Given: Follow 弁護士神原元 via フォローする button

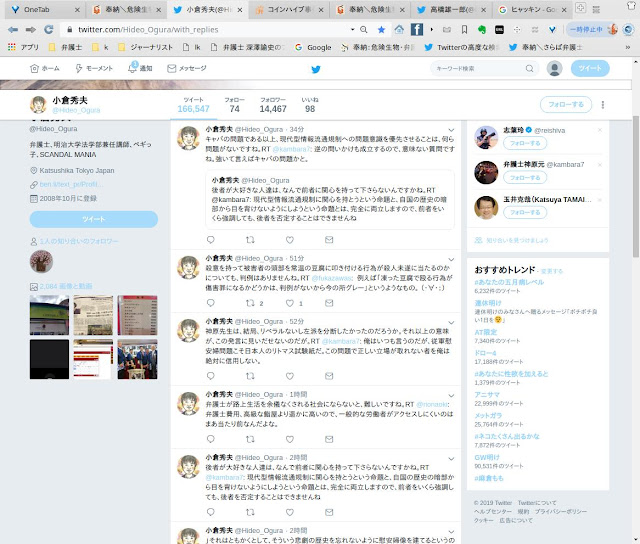Looking at the screenshot, I should pyautogui.click(x=525, y=178).
